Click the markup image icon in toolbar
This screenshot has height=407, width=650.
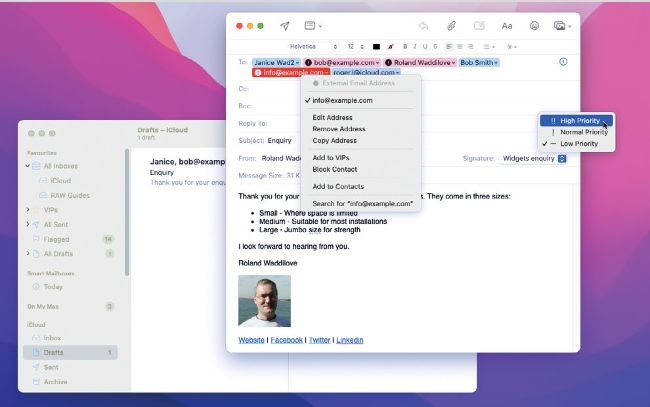coord(479,26)
